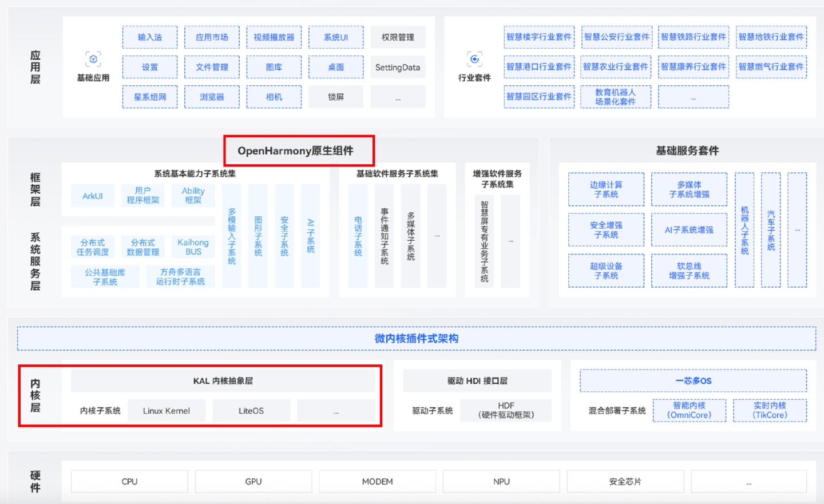Click the 相机 box
The height and width of the screenshot is (504, 824).
coord(274,97)
